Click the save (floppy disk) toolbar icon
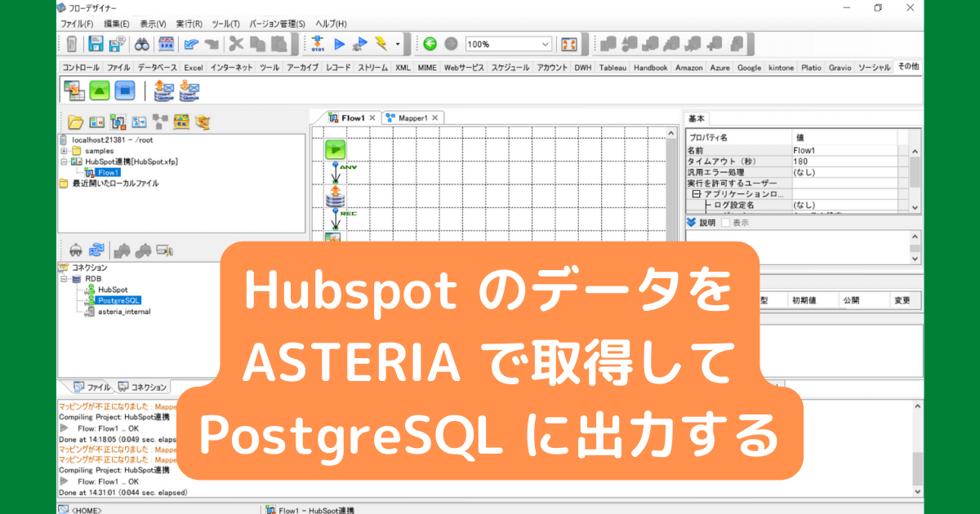 click(96, 44)
